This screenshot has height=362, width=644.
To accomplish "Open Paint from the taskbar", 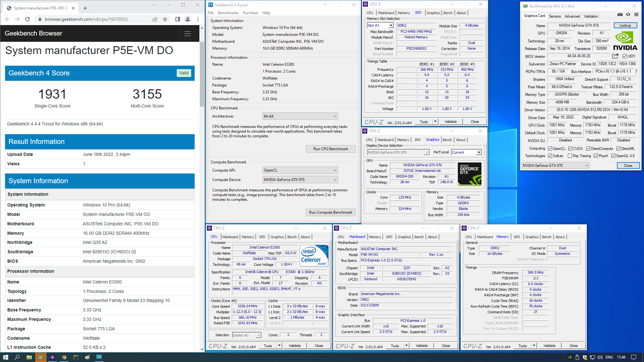I will (x=87, y=357).
